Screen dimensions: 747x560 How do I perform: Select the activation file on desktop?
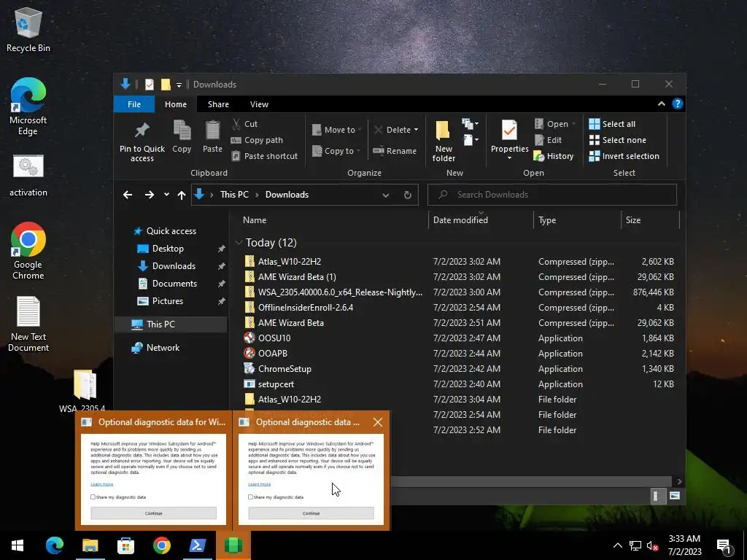(28, 175)
